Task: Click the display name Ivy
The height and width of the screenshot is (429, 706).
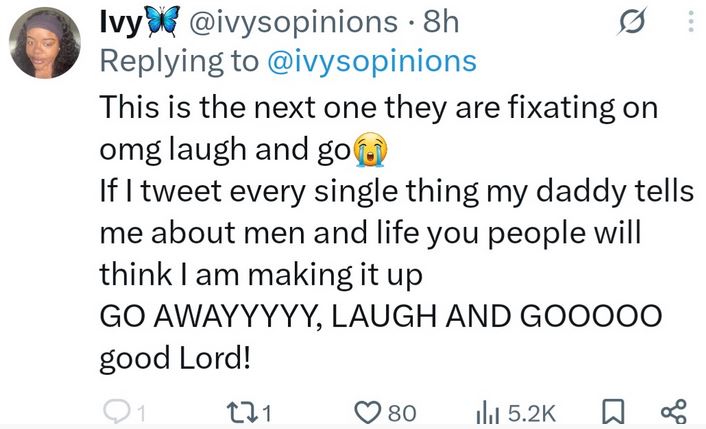Action: tap(116, 21)
